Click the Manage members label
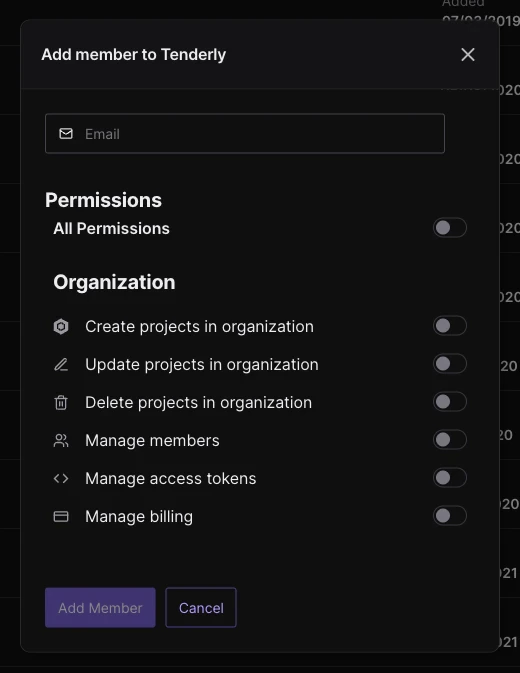 152,441
